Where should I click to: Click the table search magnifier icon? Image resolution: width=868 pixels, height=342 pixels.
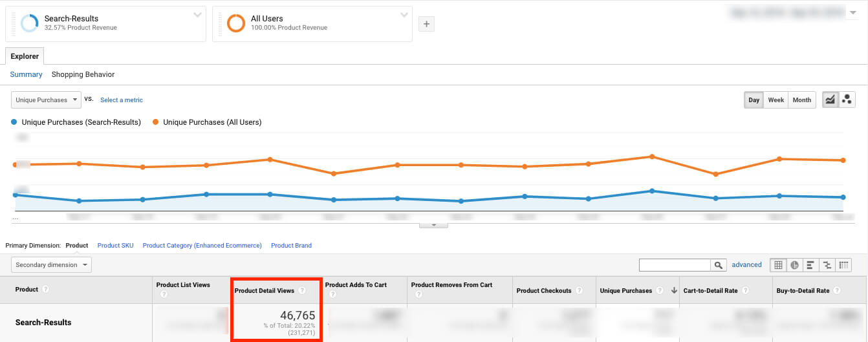(x=719, y=265)
